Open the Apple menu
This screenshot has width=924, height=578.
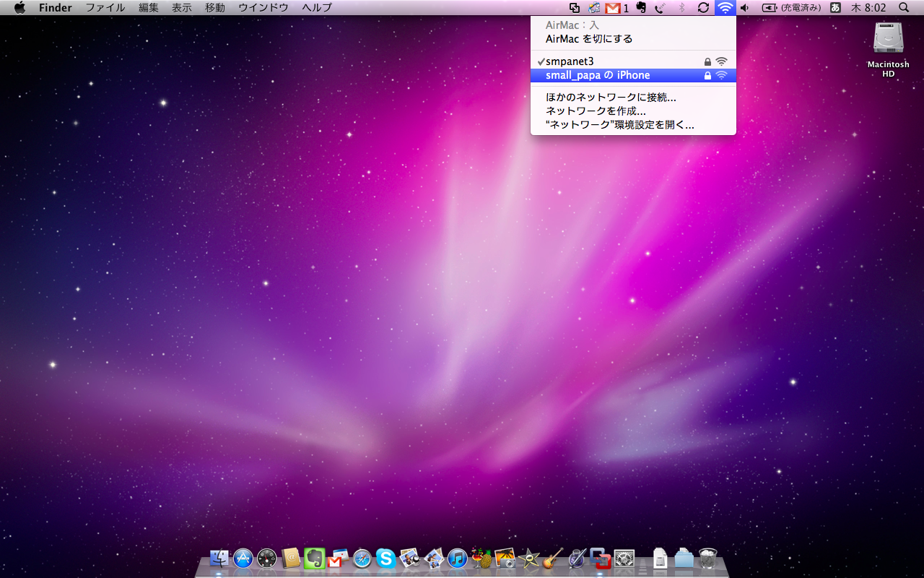19,7
